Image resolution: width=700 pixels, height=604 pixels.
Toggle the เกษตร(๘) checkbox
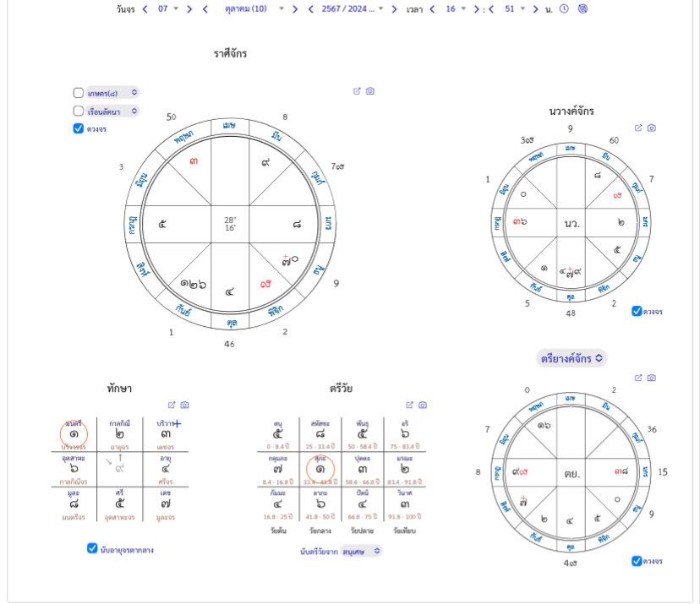click(78, 93)
